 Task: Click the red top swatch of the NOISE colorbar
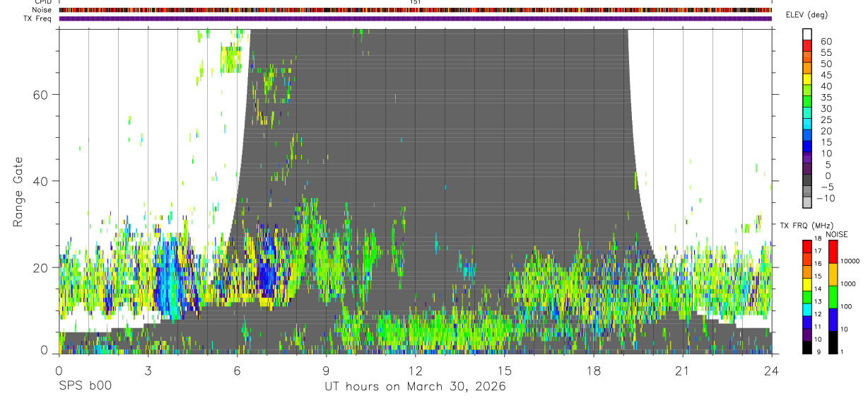(x=833, y=252)
